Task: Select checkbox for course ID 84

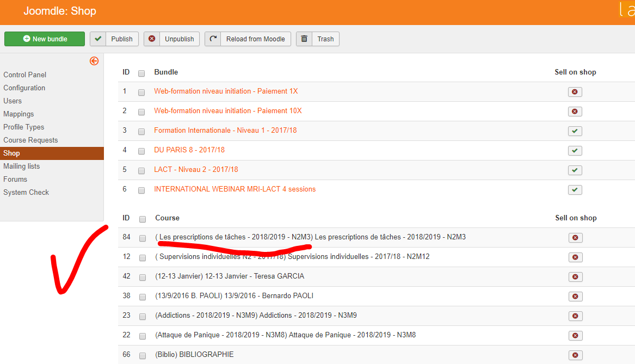Action: [x=143, y=238]
